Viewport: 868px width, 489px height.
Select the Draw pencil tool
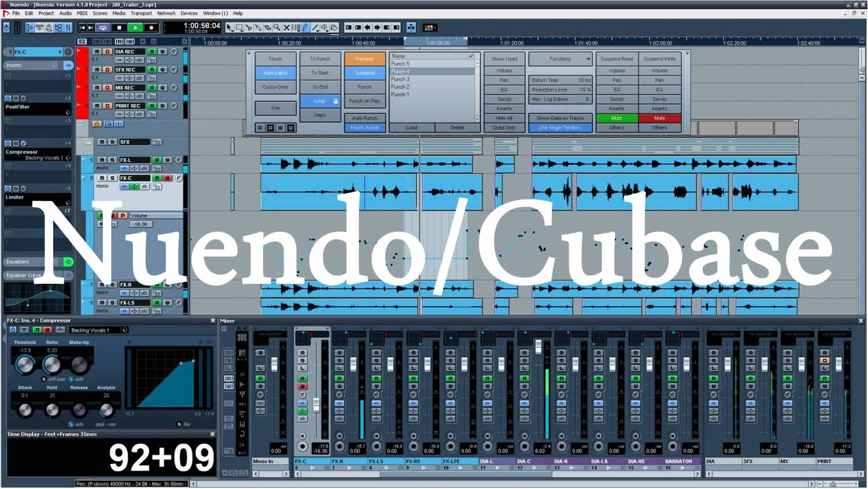[x=305, y=27]
